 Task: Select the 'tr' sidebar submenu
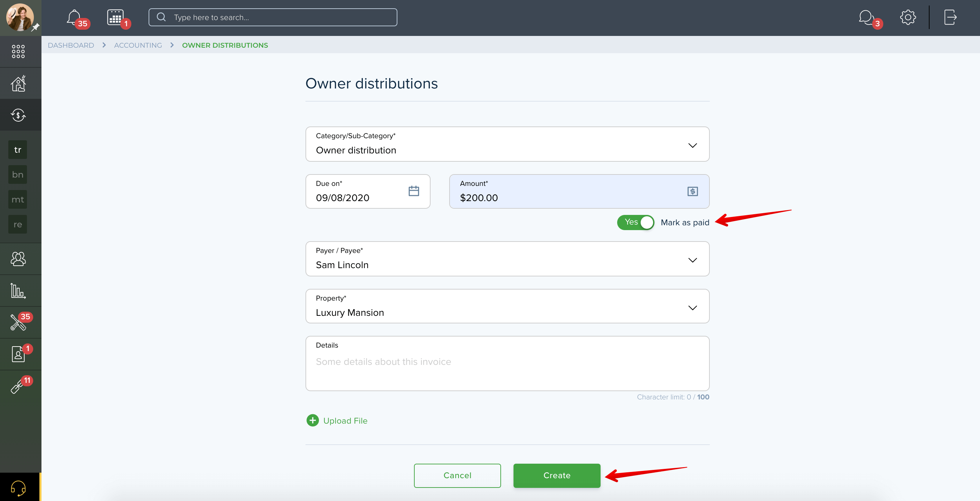coord(18,150)
